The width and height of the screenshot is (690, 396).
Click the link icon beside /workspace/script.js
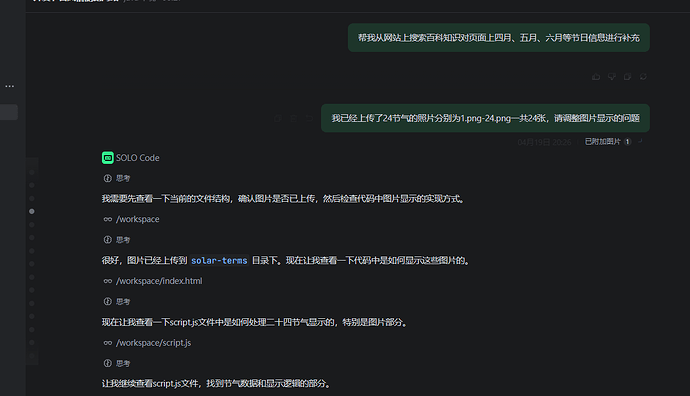(x=108, y=343)
